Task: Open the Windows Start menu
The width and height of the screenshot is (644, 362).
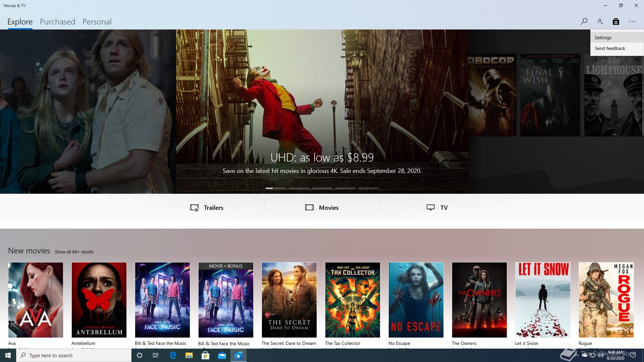Action: [x=8, y=355]
